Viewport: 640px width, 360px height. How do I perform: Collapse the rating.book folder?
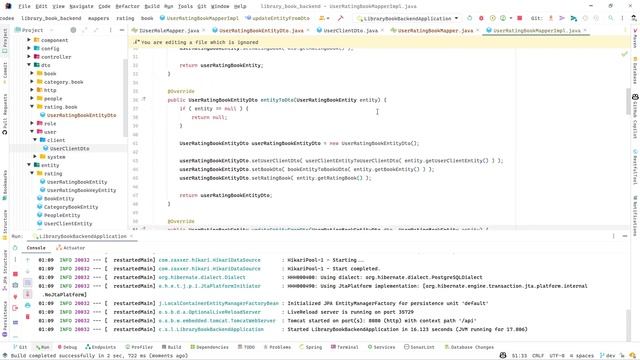tap(32, 107)
